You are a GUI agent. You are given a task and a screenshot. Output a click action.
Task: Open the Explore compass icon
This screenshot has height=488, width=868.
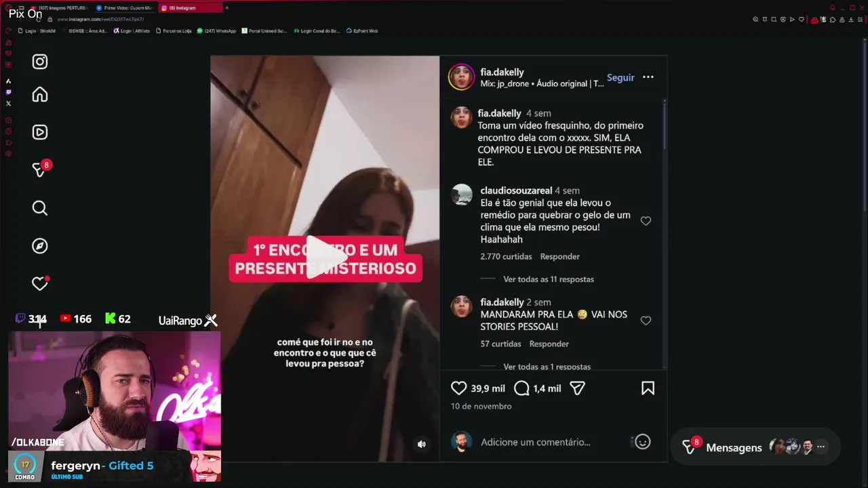(x=40, y=246)
